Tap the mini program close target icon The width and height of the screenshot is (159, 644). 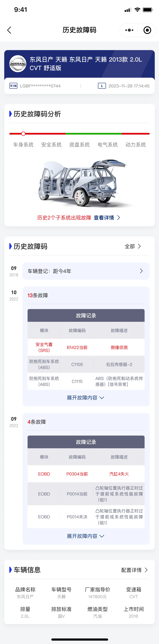click(147, 30)
